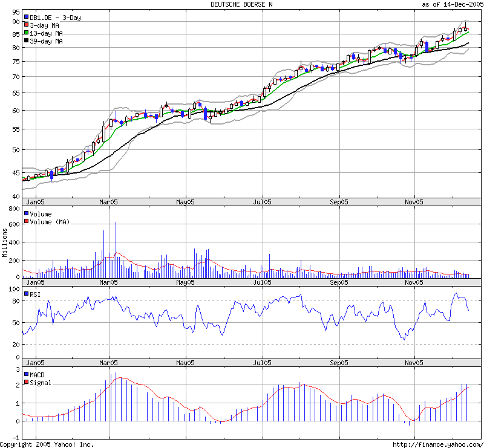Click the red Volume (MA) legend swatch
Viewport: 484px width, 448px height.
coord(26,221)
